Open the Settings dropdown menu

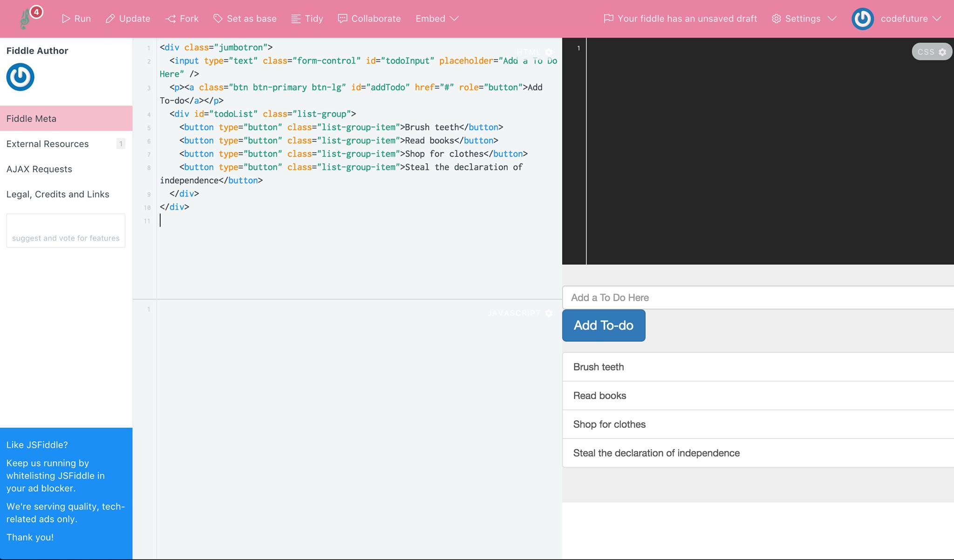coord(804,19)
